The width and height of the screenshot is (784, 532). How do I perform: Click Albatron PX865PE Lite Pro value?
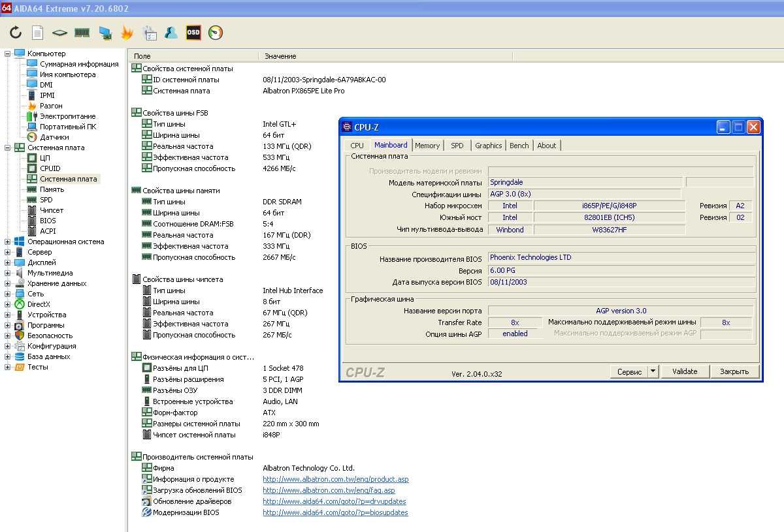(304, 91)
